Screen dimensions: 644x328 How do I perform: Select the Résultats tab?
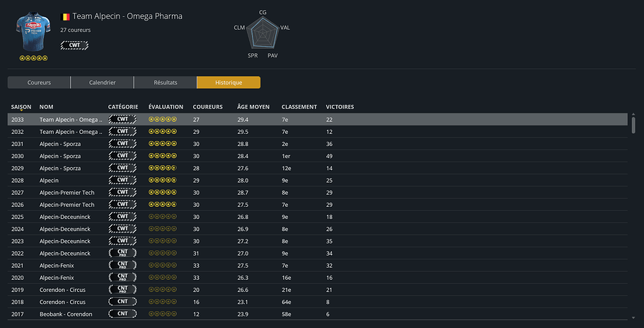166,82
